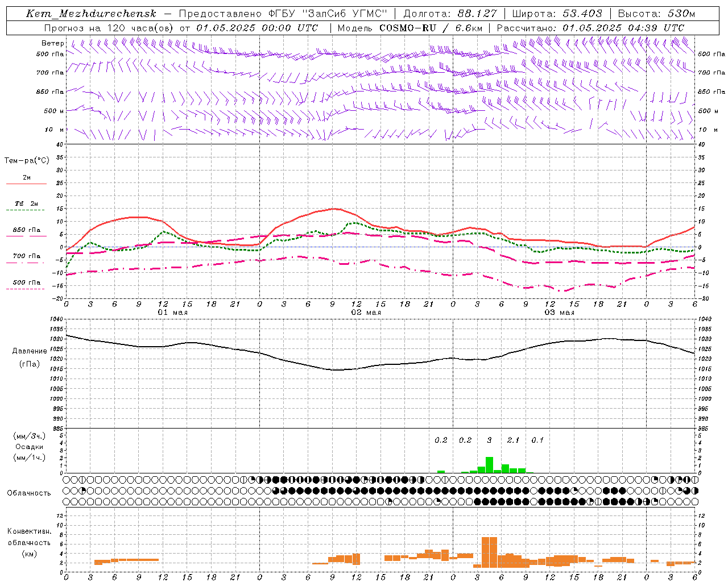This screenshot has height=582, width=728.
Task: Click the "Облачность" cloud cover label
Action: pos(29,493)
